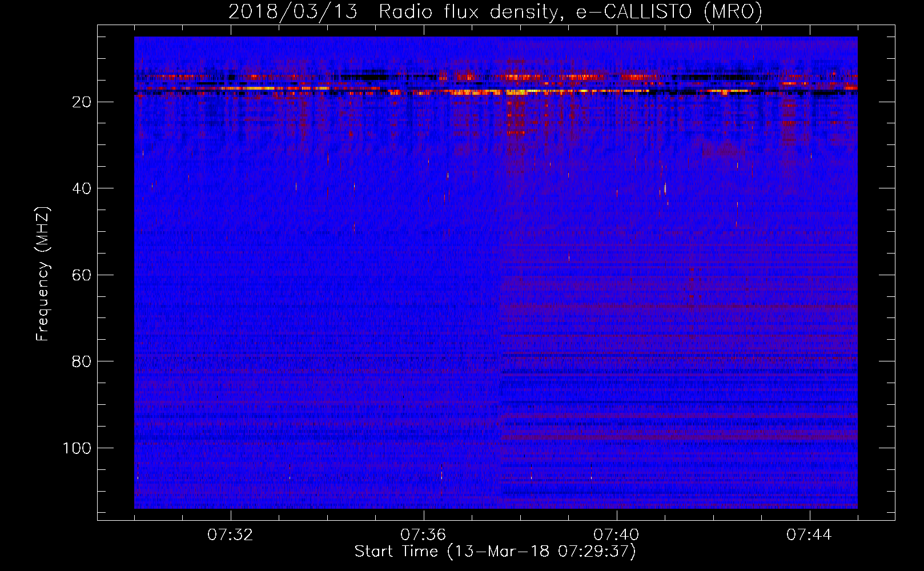924x571 pixels.
Task: Select the 80 frequency axis label
Action: coord(82,361)
